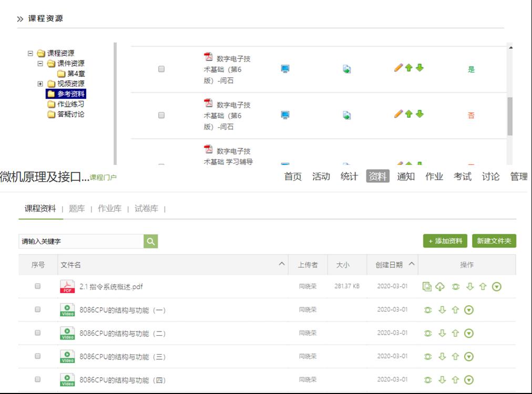The image size is (532, 394).
Task: Move 8086CPU的结构与功能（一） down with arrow icon
Action: coord(442,310)
